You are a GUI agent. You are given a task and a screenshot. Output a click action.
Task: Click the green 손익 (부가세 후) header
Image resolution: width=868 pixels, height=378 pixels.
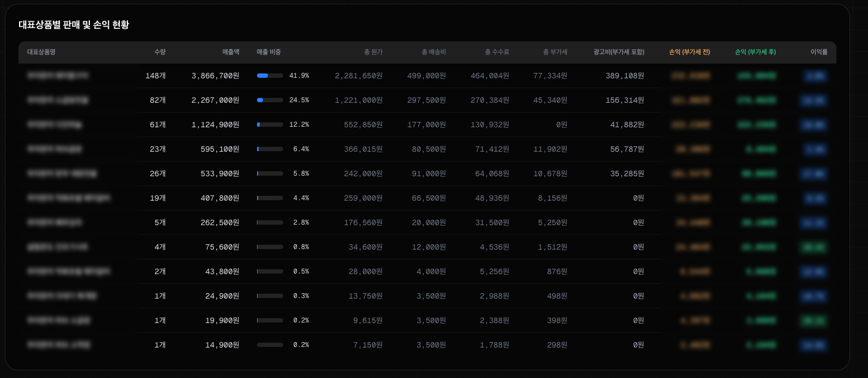coord(755,52)
